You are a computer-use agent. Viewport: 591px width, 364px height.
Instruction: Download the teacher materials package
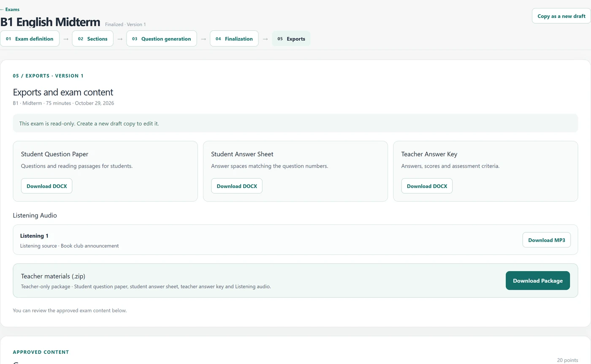coord(537,280)
